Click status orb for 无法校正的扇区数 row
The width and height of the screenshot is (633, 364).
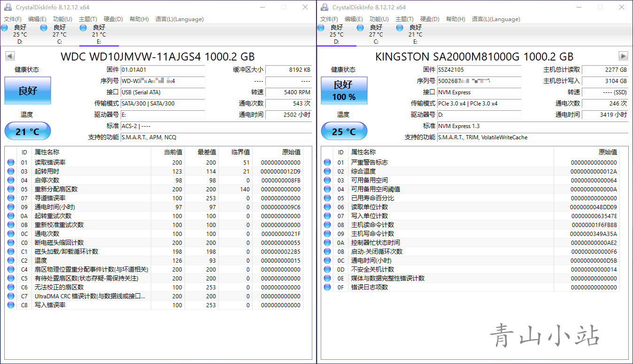11,287
